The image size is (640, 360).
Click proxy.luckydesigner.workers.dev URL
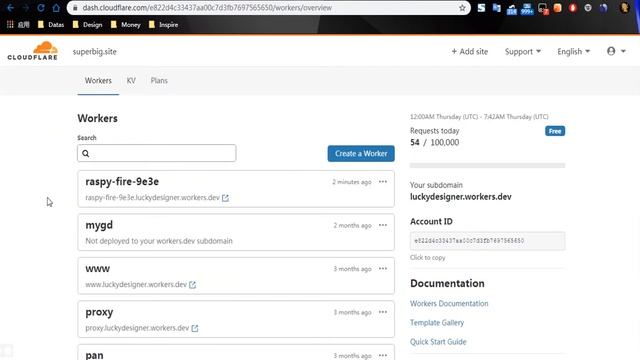pos(137,328)
